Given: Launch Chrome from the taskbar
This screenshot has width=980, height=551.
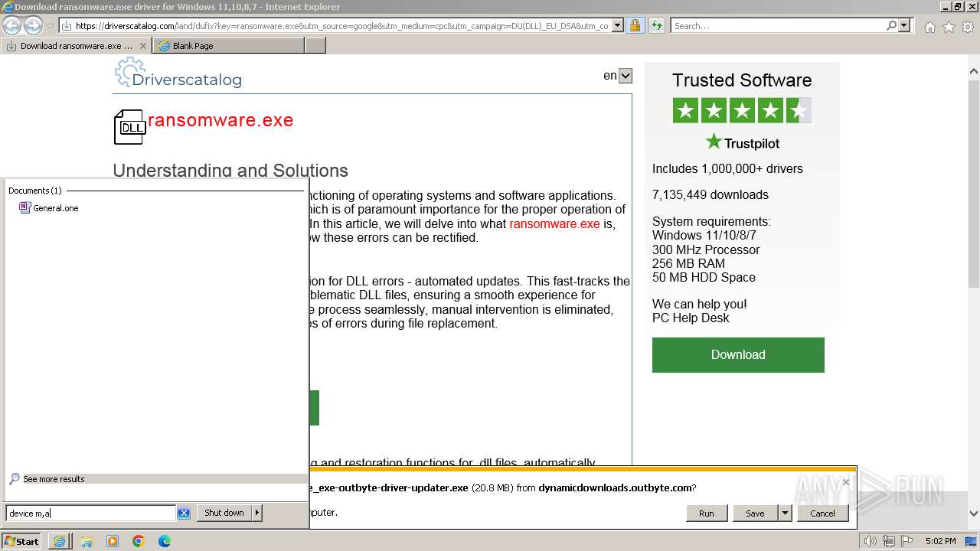Looking at the screenshot, I should point(139,541).
